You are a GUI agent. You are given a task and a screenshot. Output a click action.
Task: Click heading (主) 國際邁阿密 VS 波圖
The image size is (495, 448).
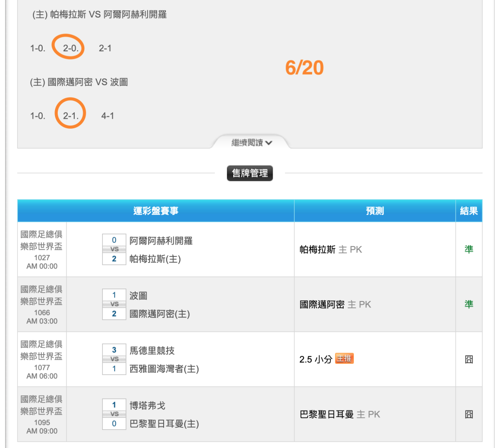point(79,82)
